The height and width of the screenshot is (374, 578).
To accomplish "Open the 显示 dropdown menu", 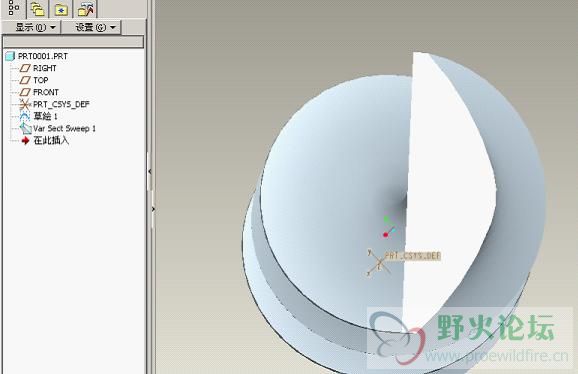I will (x=31, y=27).
